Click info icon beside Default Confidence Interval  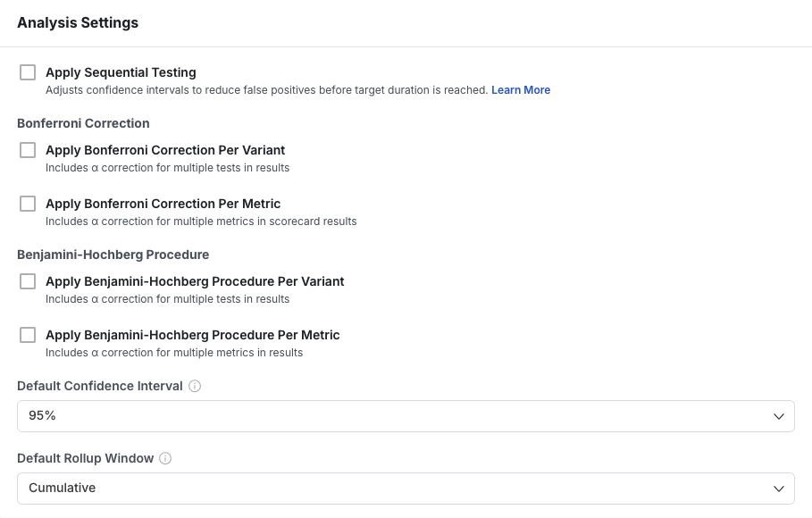pyautogui.click(x=195, y=387)
